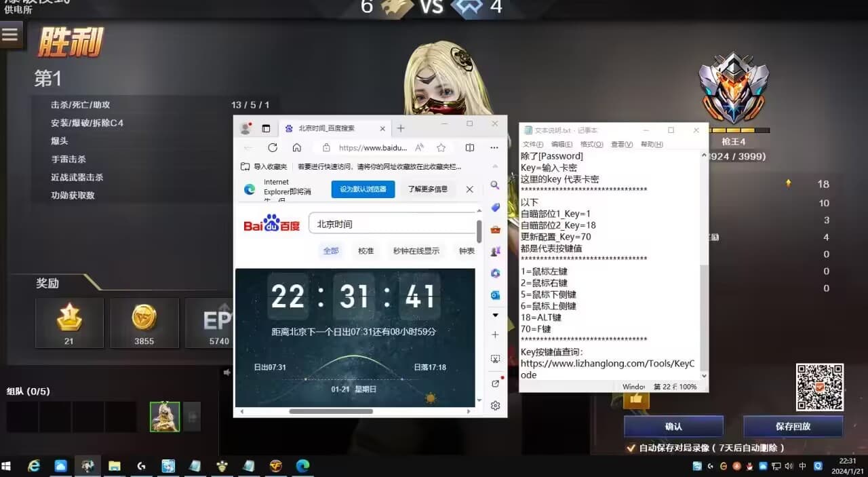Click the Edge profile avatar icon
This screenshot has height=477, width=868.
(x=245, y=128)
